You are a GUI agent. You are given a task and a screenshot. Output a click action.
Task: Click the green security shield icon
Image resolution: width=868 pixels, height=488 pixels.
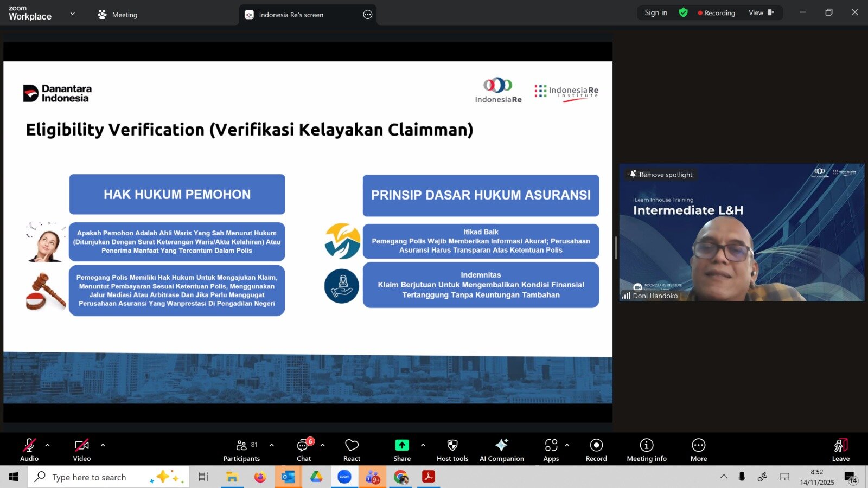(684, 12)
